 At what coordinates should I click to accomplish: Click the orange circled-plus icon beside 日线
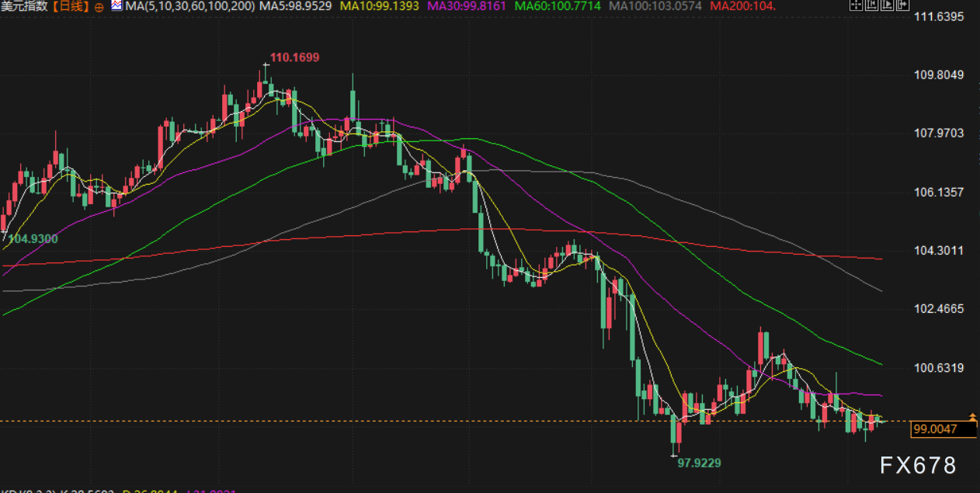coord(99,7)
